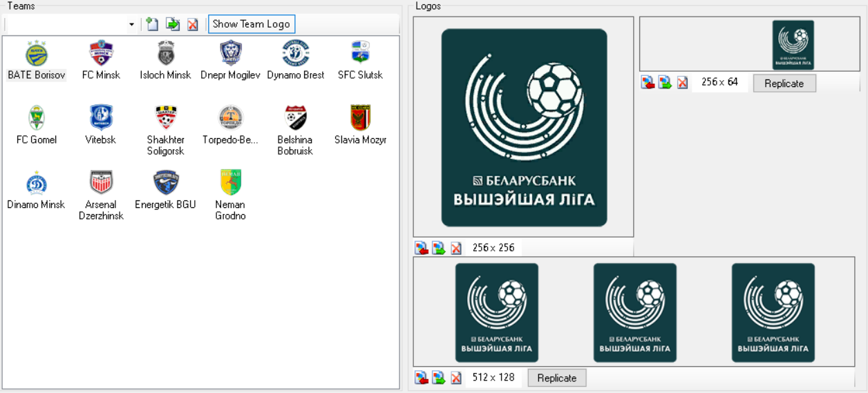Click the 512 x 128 size label
This screenshot has width=868, height=393.
tap(493, 378)
